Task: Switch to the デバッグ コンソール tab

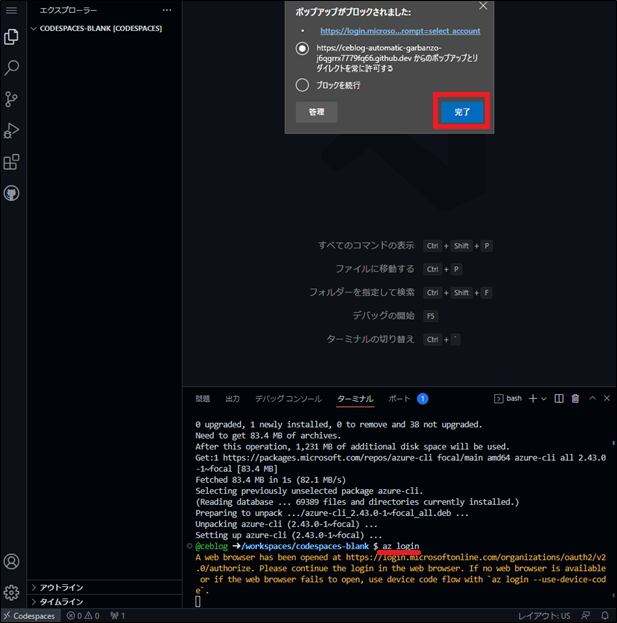Action: click(x=288, y=399)
